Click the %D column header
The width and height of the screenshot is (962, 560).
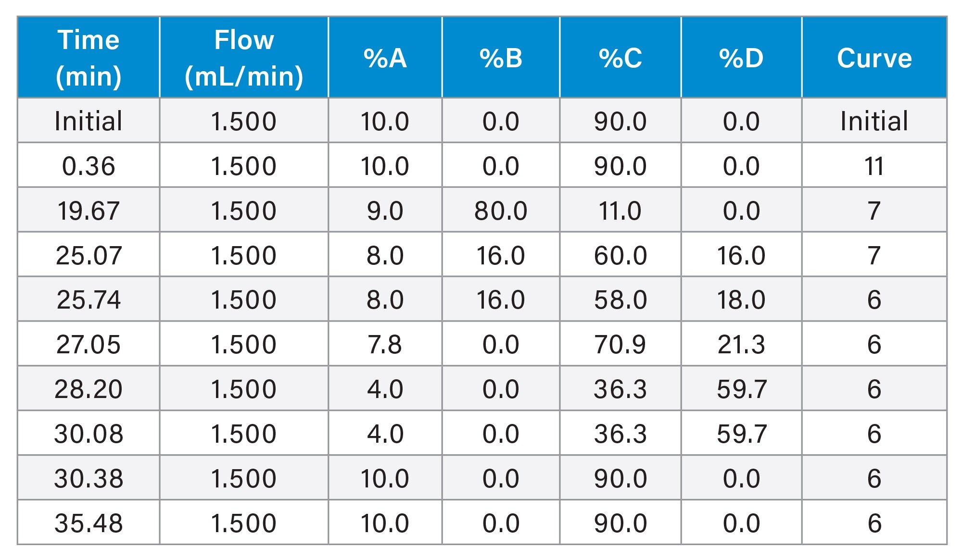point(741,58)
